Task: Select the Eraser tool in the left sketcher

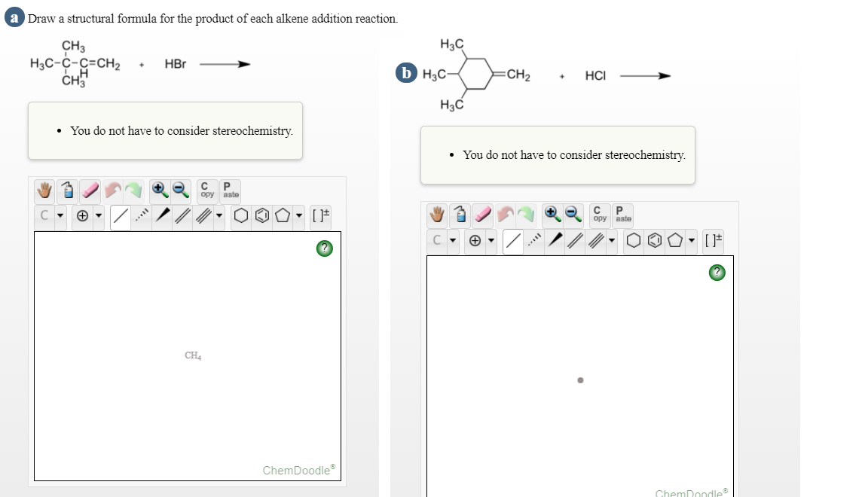Action: click(89, 190)
